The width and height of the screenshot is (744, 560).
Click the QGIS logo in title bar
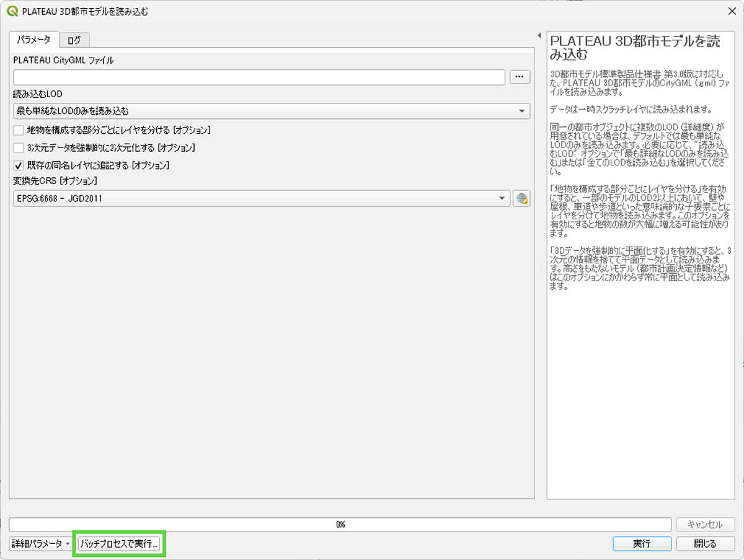tap(12, 11)
